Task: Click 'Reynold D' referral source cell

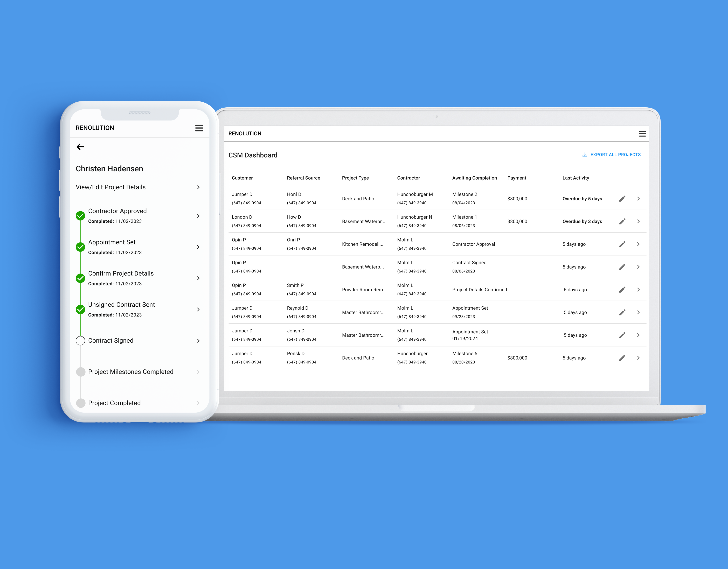Action: click(297, 308)
